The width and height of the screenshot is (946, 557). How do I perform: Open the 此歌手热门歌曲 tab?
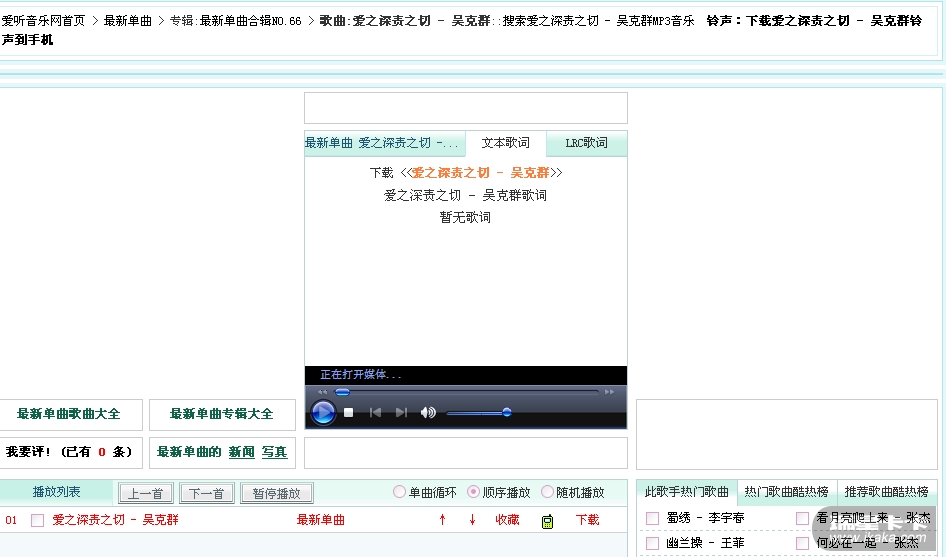(x=687, y=492)
